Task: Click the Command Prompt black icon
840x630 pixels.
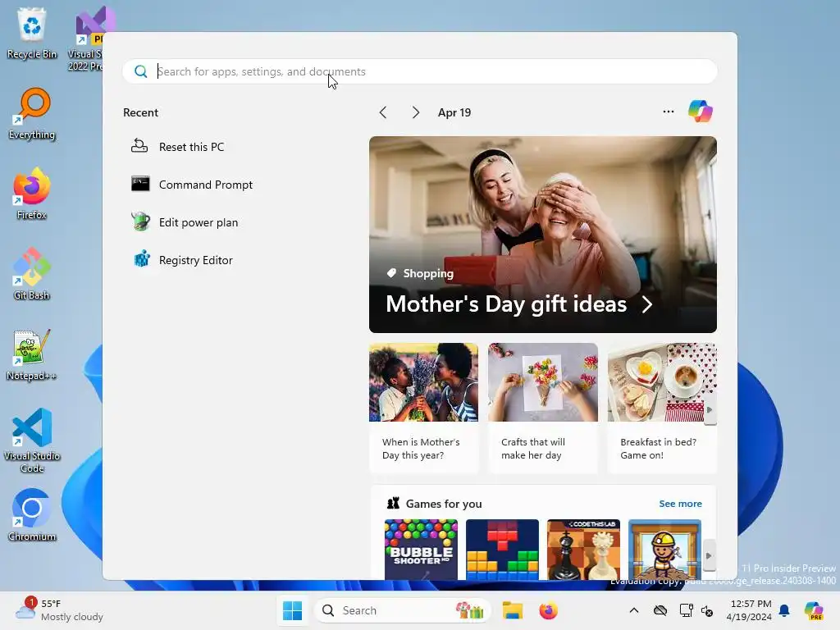Action: [140, 184]
